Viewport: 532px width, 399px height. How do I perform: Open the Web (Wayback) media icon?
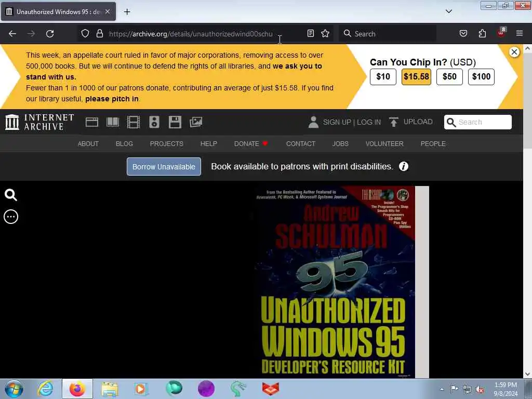pyautogui.click(x=92, y=122)
